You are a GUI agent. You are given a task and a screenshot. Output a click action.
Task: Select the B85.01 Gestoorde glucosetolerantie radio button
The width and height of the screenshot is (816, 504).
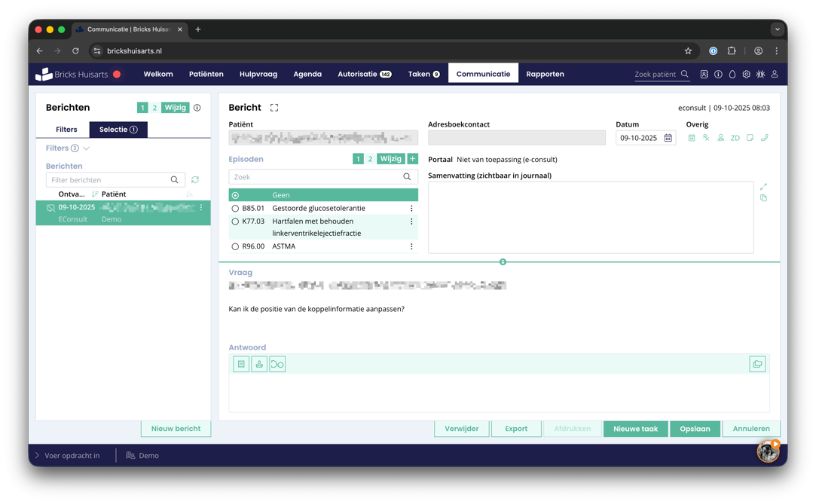coord(235,209)
